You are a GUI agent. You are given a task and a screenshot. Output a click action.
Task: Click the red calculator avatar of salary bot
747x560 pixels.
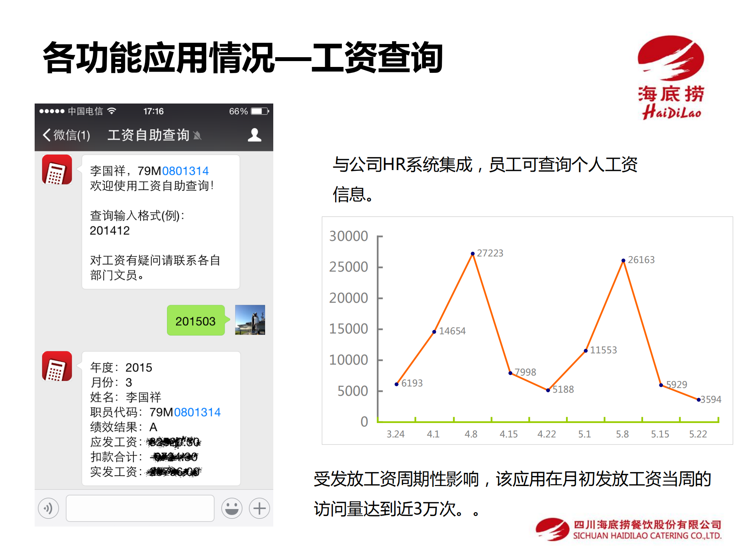pos(57,170)
